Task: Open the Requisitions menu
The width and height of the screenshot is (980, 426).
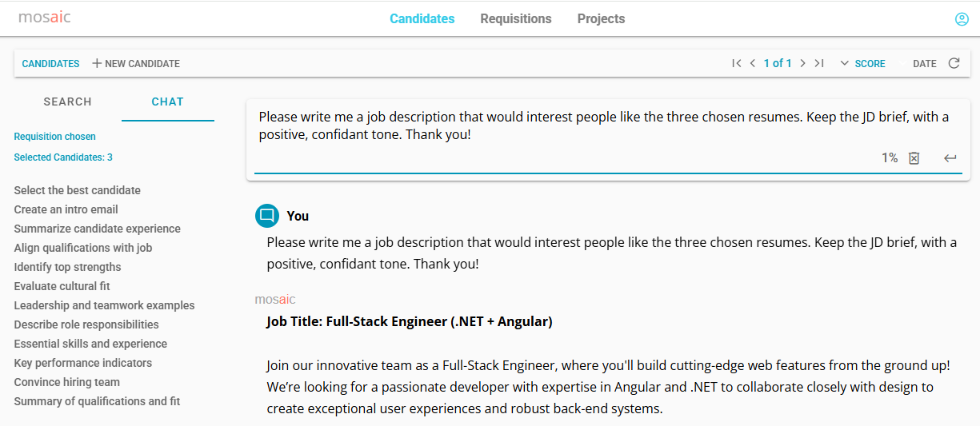Action: coord(516,18)
